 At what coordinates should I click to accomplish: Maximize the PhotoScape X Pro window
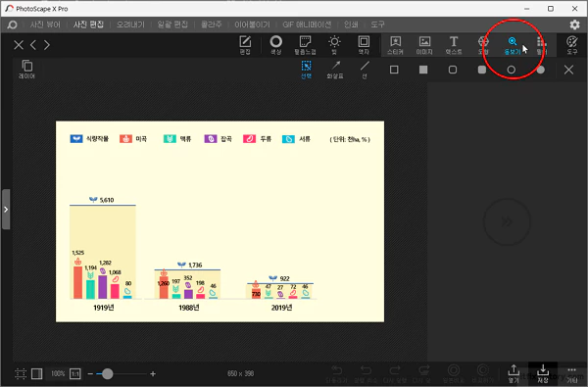pos(551,8)
